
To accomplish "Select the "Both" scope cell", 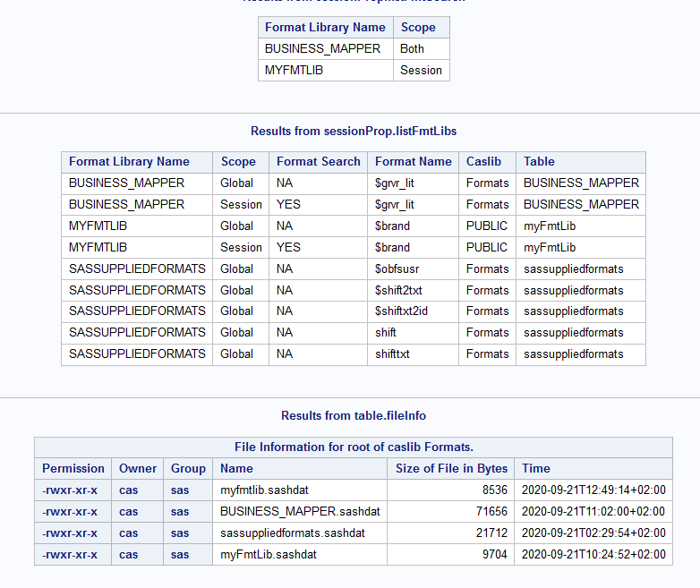I will click(412, 49).
